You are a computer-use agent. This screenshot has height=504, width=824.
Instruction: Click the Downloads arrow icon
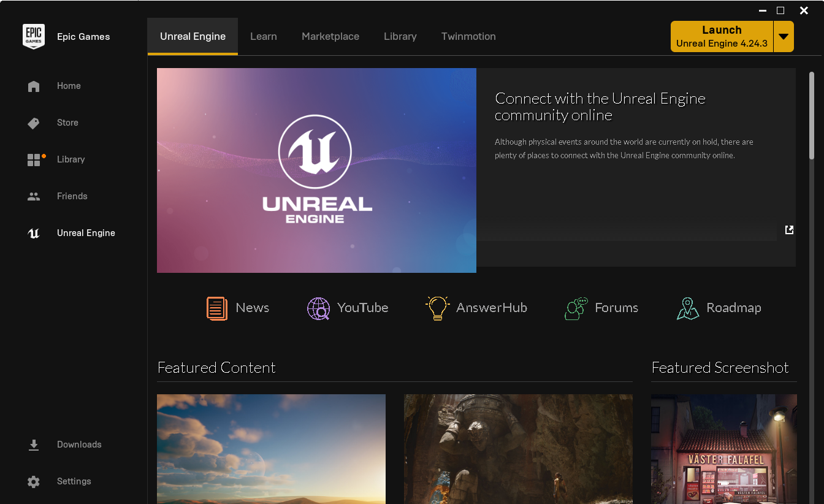click(34, 445)
